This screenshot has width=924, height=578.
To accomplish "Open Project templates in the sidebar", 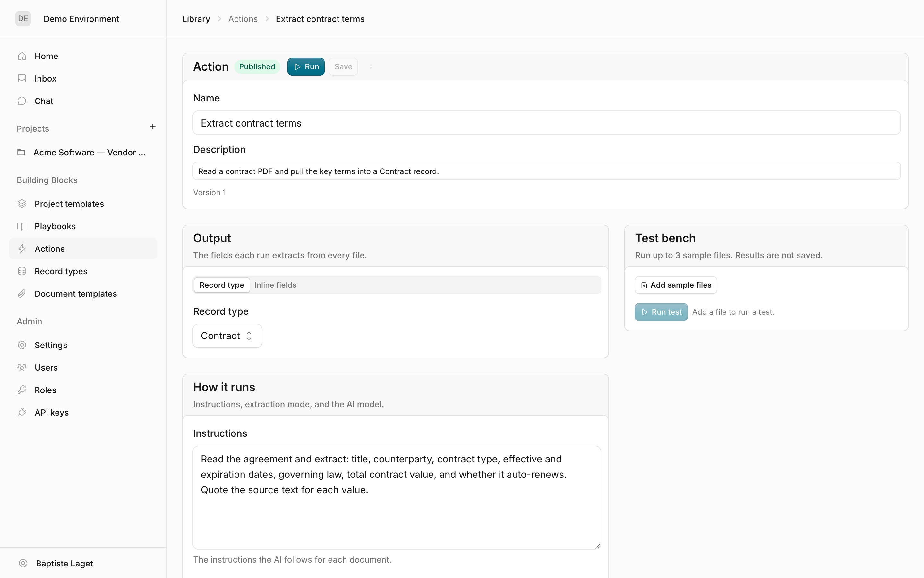I will (83, 204).
